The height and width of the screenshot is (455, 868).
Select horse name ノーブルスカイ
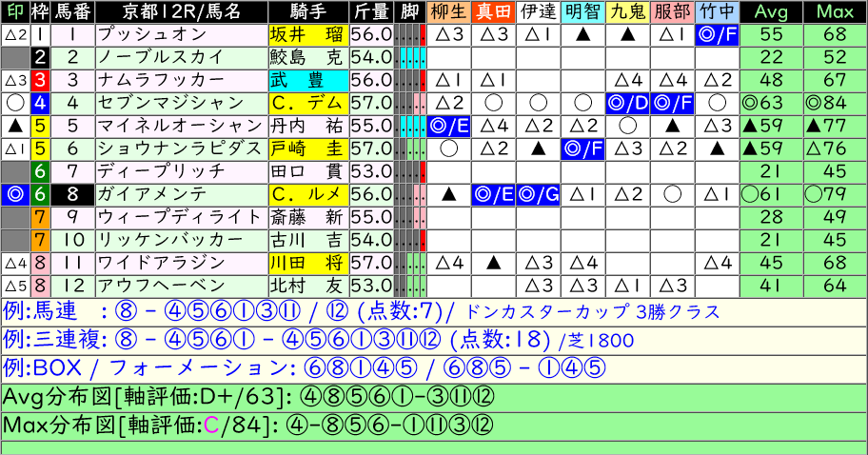click(x=182, y=57)
